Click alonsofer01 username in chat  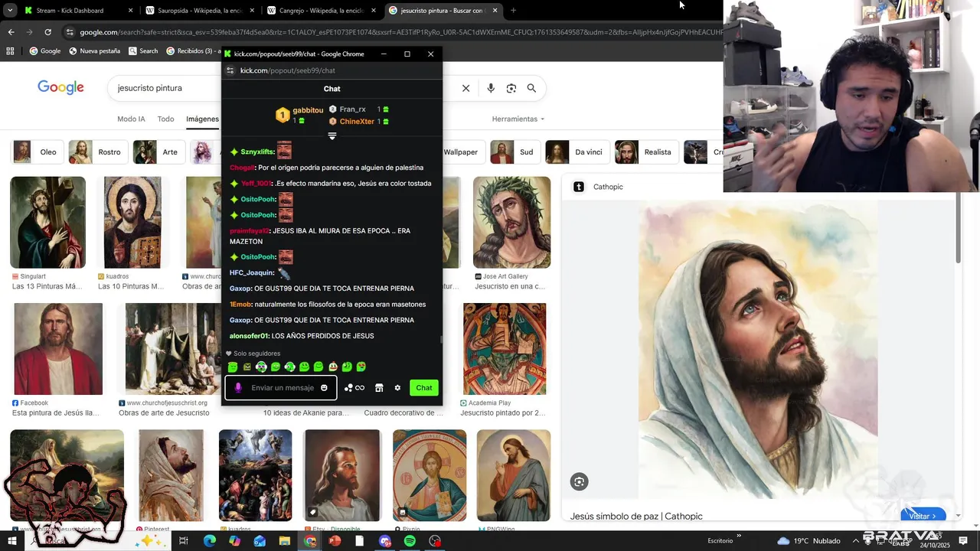(249, 336)
